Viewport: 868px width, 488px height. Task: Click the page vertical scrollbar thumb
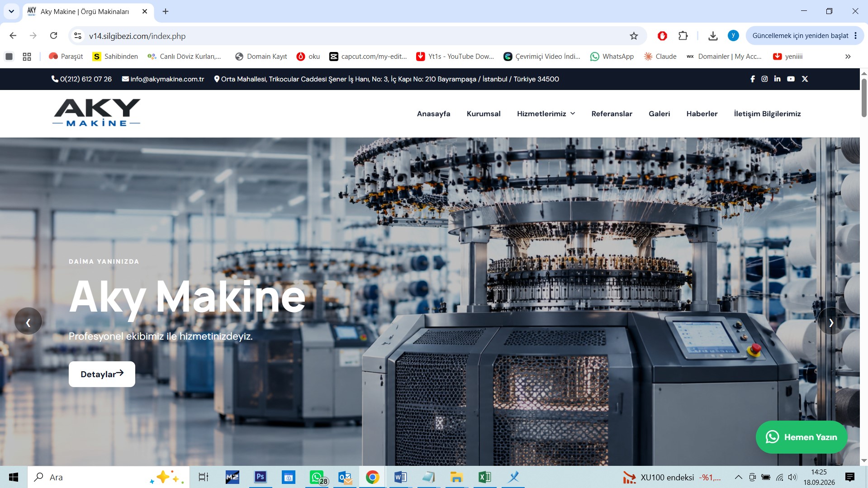864,97
